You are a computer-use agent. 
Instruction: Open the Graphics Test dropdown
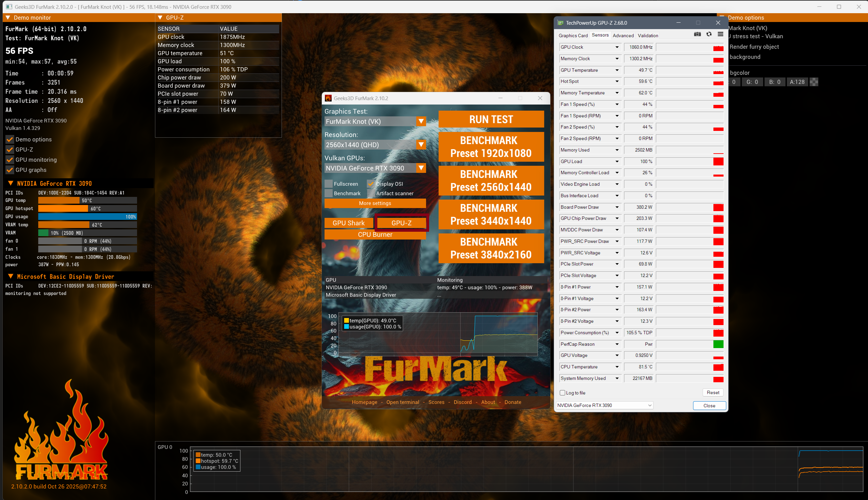click(375, 121)
